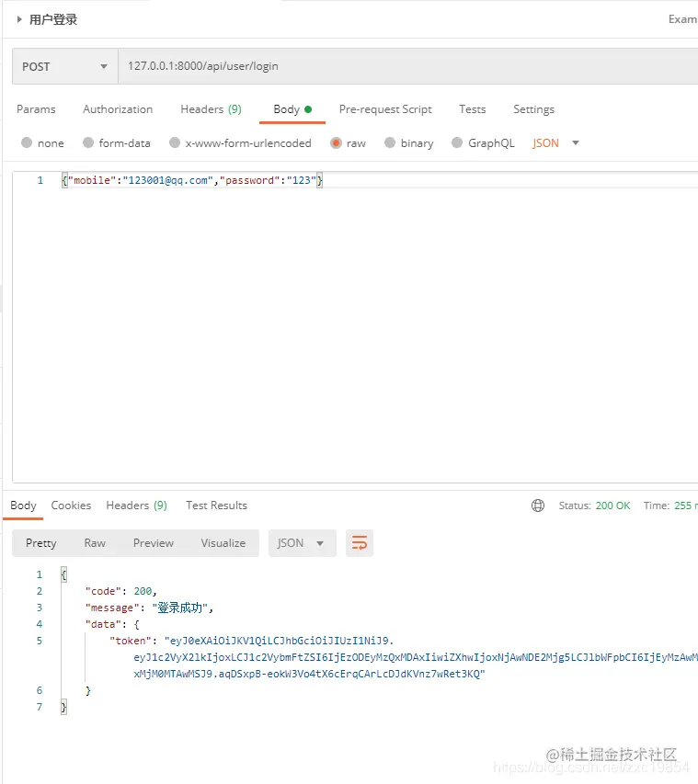Toggle the response line wrap icon
The image size is (698, 784).
point(360,543)
